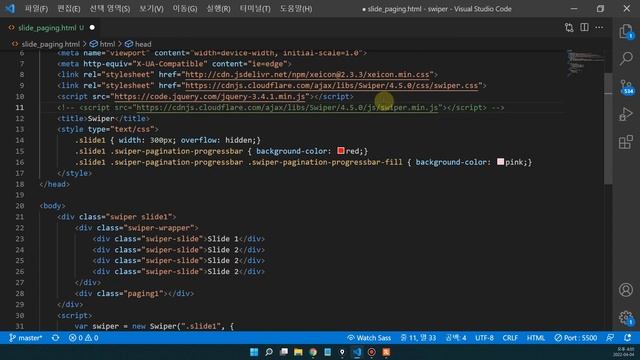Screen dimensions: 640x360
Task: Open the Task View taskbar icon
Action: coord(284,352)
